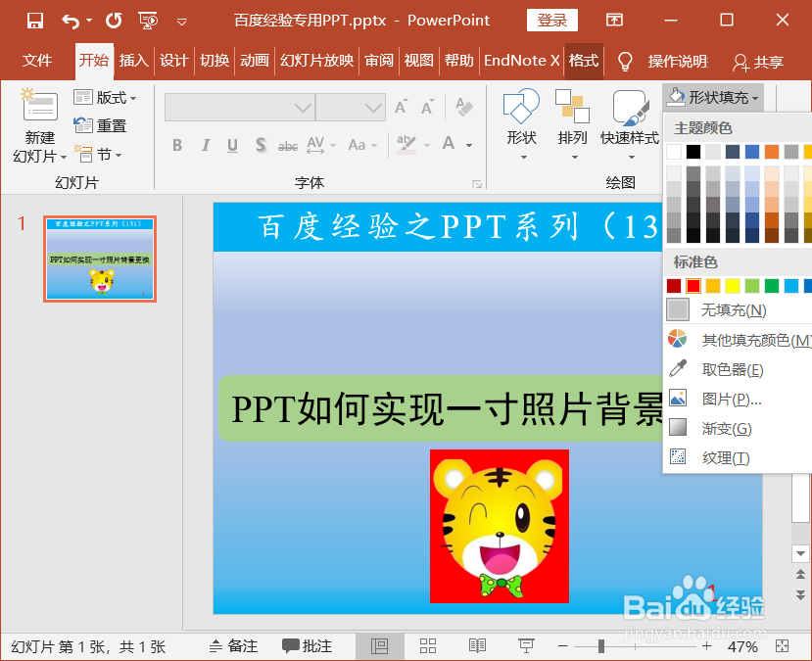Switch to normal view icon
Screen dimensions: 812x661
379,646
